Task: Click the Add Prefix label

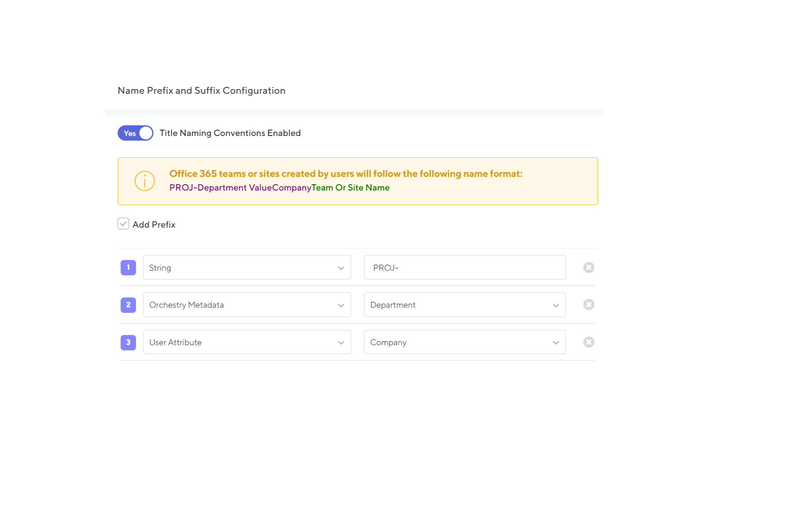Action: click(153, 224)
